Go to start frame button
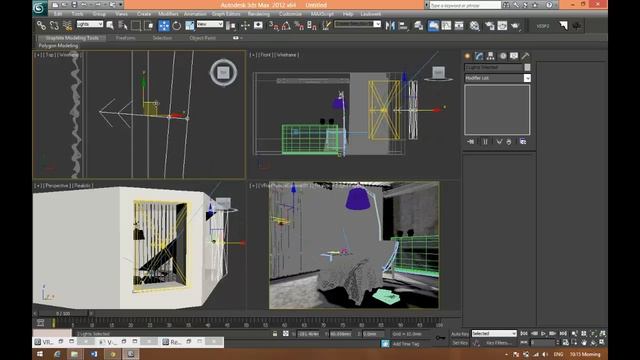Screen dimensions: 640x360 (x=524, y=333)
